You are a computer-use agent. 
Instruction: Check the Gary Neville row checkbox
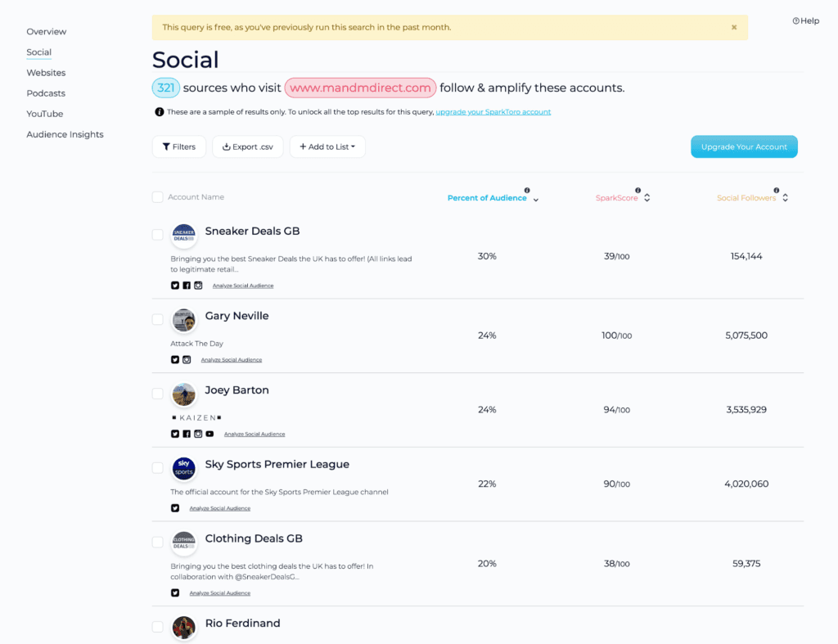[158, 319]
